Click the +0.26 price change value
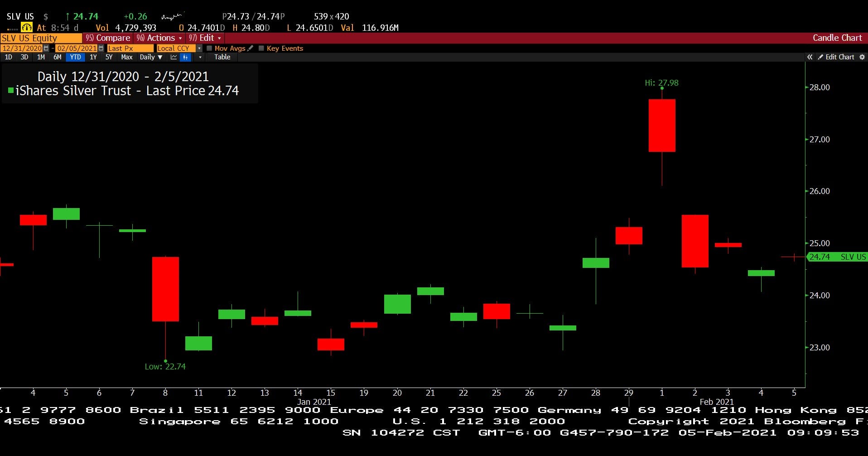Screen dimensions: 868x456 135,17
